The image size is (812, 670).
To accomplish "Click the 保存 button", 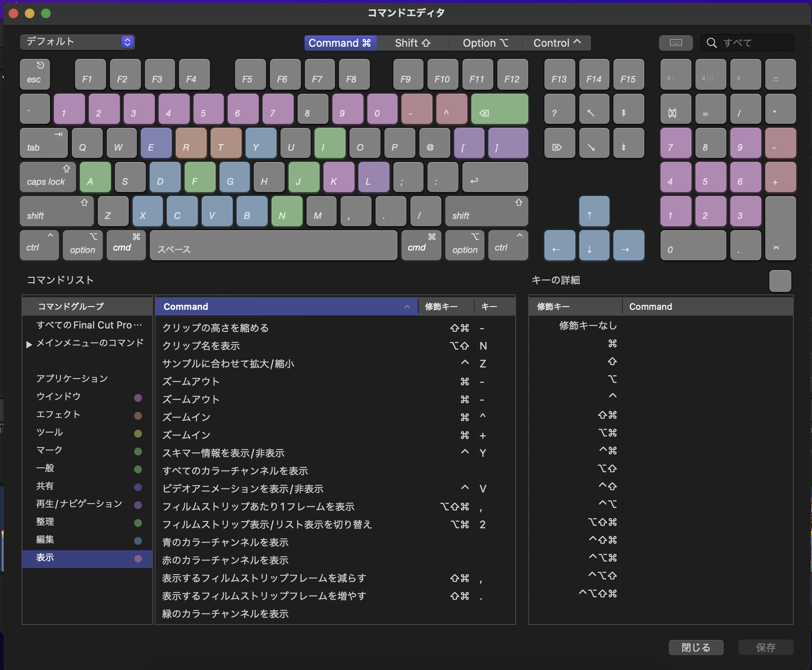I will 765,647.
